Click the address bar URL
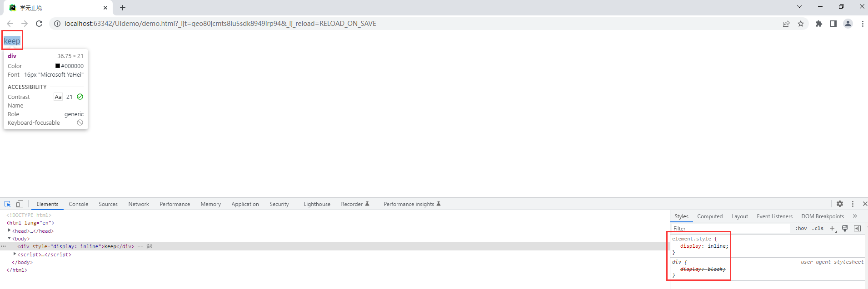The width and height of the screenshot is (868, 289). 220,24
